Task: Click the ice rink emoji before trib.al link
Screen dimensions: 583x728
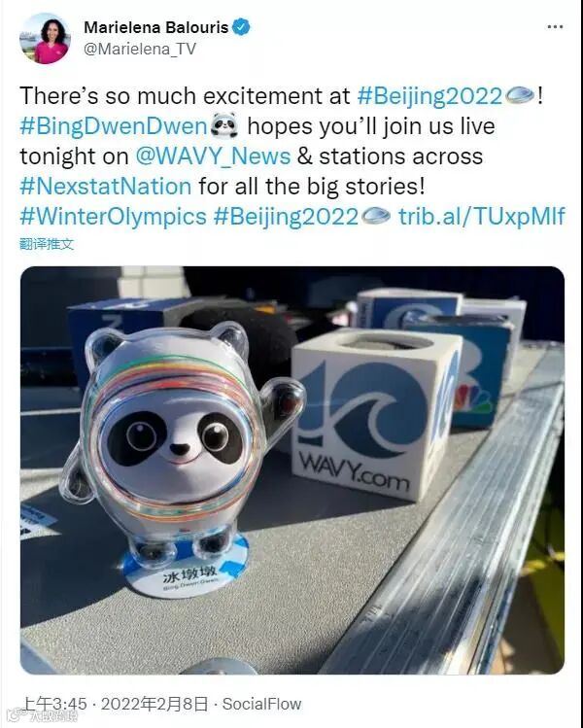Action: tap(375, 217)
